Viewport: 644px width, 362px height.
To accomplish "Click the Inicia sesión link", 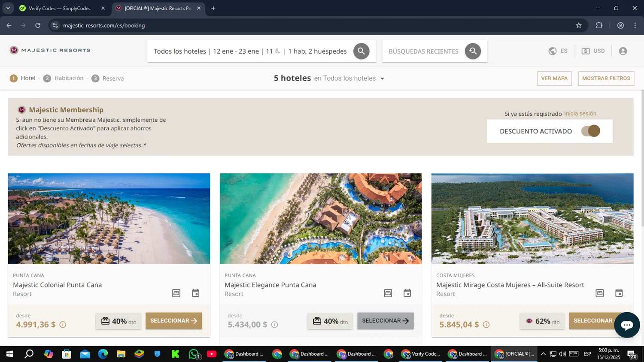I will click(580, 114).
